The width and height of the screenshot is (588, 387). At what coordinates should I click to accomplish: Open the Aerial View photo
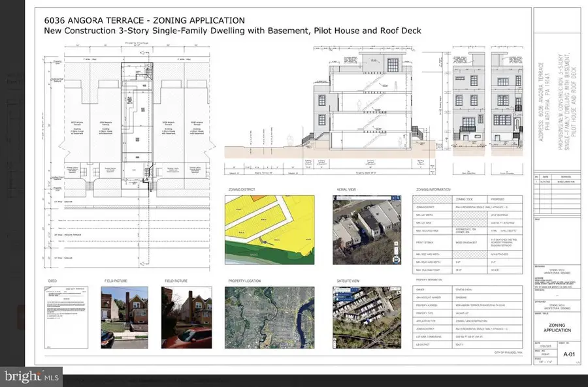[367, 230]
